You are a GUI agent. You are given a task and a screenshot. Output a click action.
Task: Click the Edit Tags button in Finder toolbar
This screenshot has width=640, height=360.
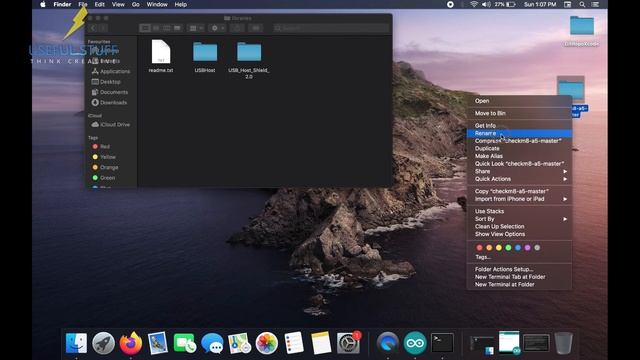256,28
